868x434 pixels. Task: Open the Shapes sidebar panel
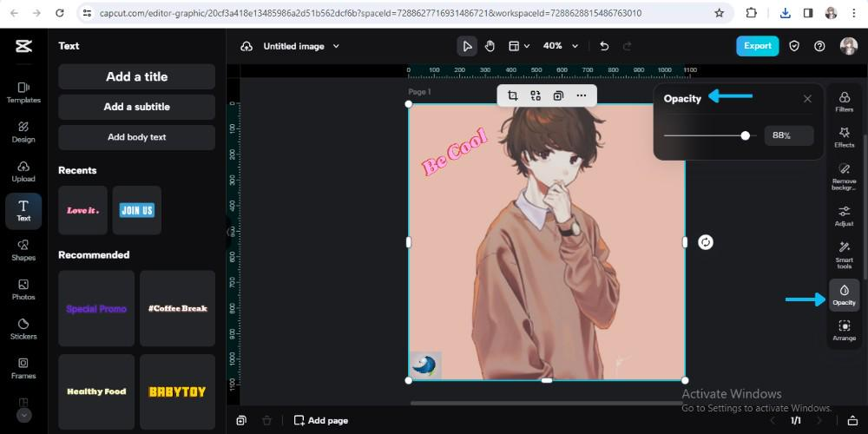tap(23, 250)
